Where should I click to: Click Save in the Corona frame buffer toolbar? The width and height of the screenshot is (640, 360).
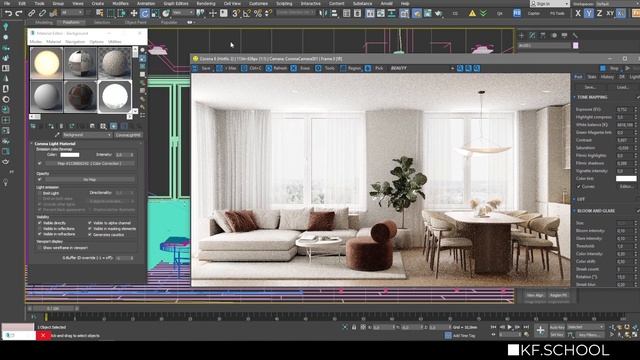pyautogui.click(x=202, y=68)
